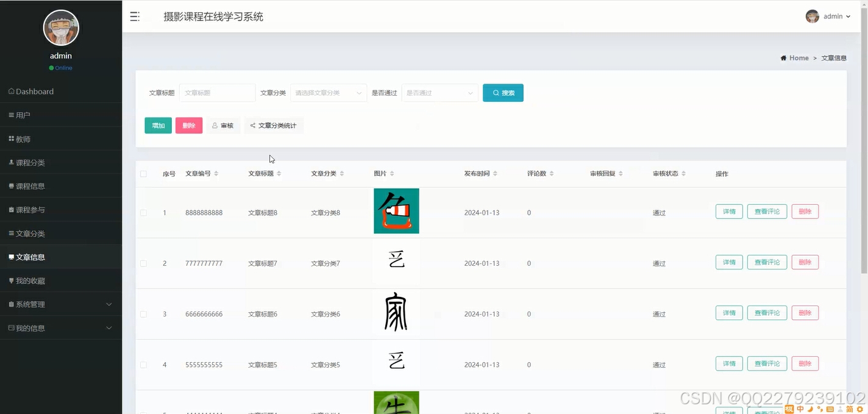The image size is (868, 414).
Task: Click the sidebar collapse hamburger icon
Action: [x=135, y=16]
